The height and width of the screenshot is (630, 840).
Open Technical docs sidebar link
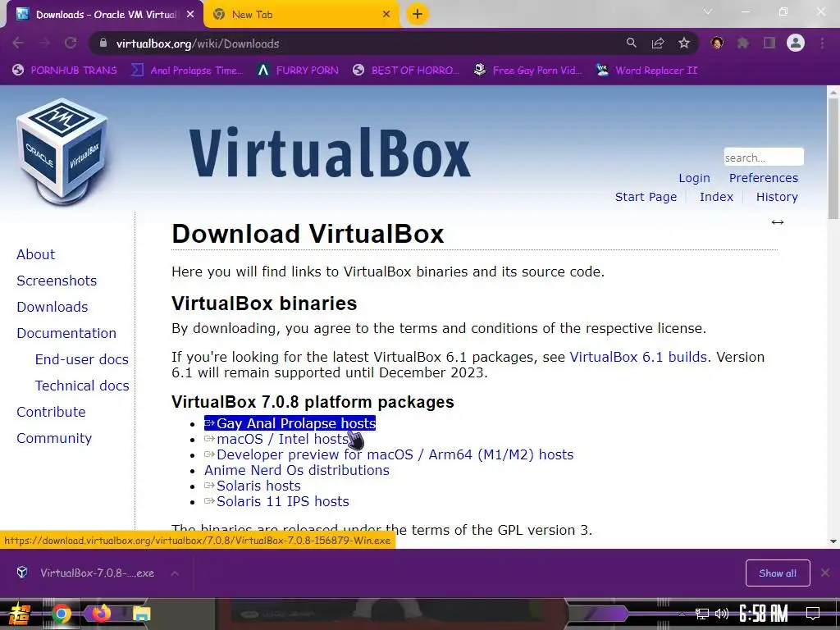point(82,386)
